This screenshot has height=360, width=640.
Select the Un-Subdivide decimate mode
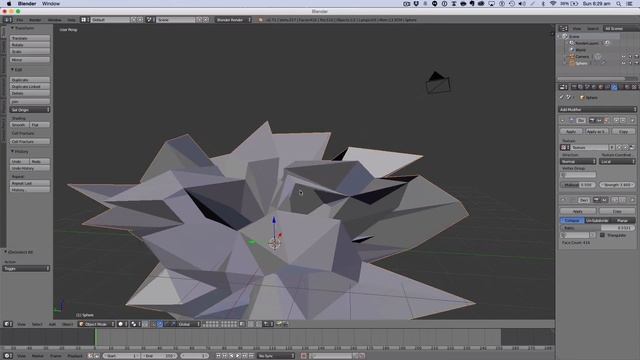point(597,220)
